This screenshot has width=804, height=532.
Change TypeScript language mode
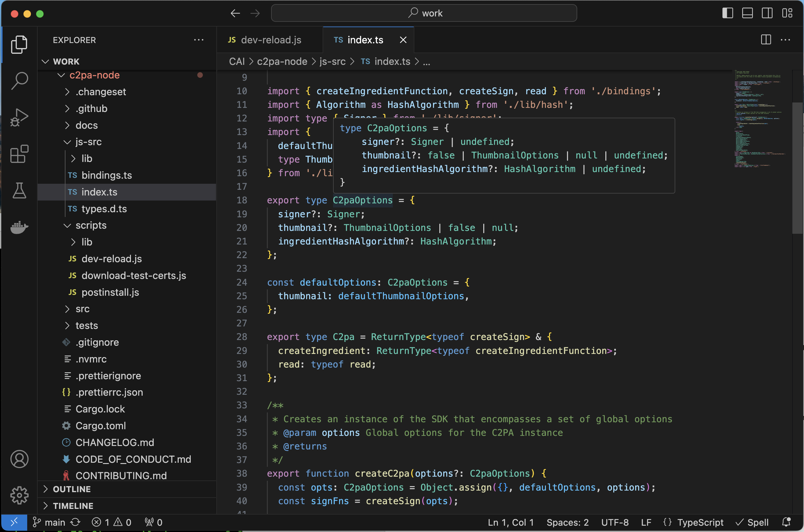(700, 522)
